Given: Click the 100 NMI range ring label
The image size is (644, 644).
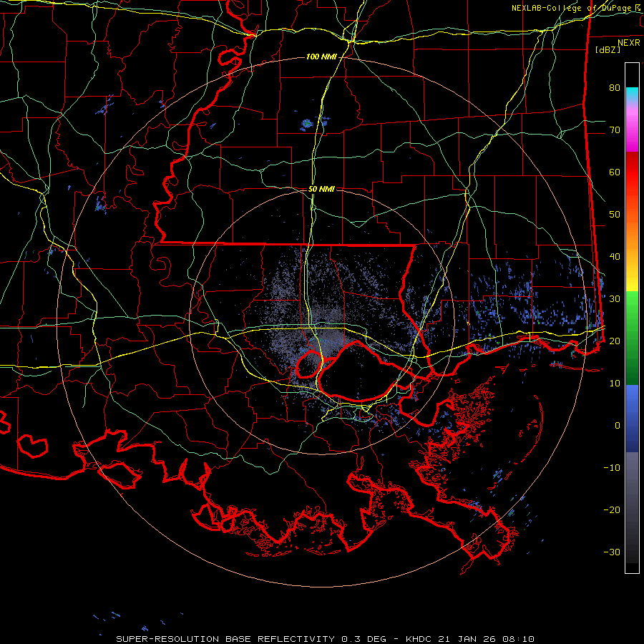Looking at the screenshot, I should click(321, 57).
